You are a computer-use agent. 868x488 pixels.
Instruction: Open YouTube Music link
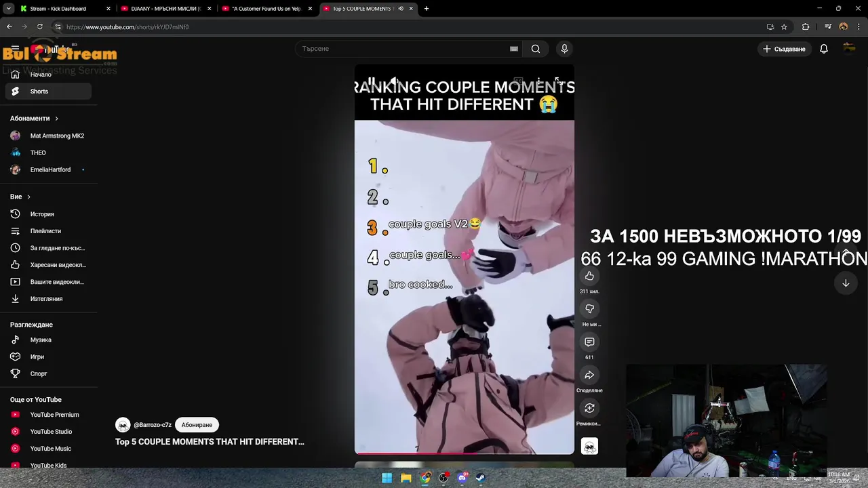click(48, 449)
